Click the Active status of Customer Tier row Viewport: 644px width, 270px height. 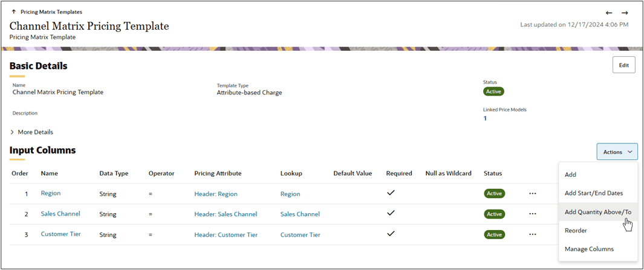pyautogui.click(x=494, y=235)
